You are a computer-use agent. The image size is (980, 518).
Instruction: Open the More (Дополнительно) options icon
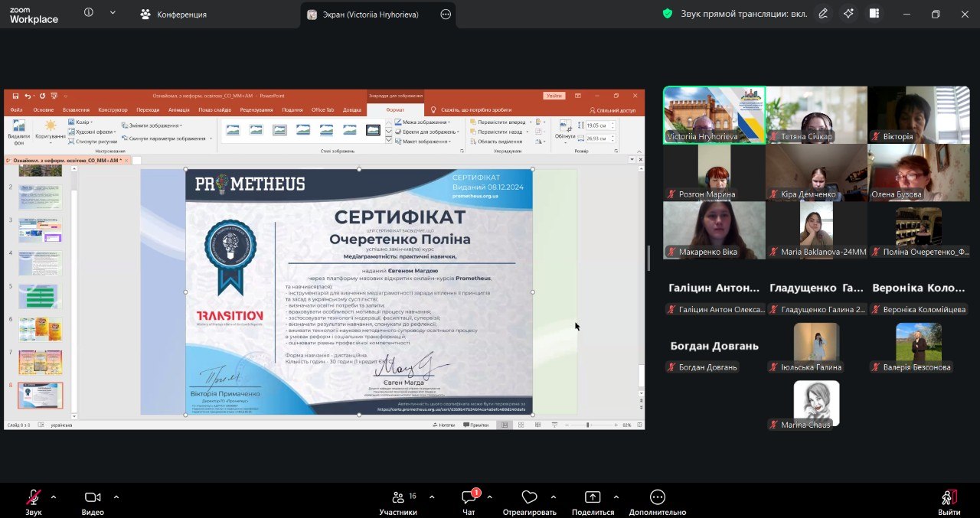tap(657, 497)
